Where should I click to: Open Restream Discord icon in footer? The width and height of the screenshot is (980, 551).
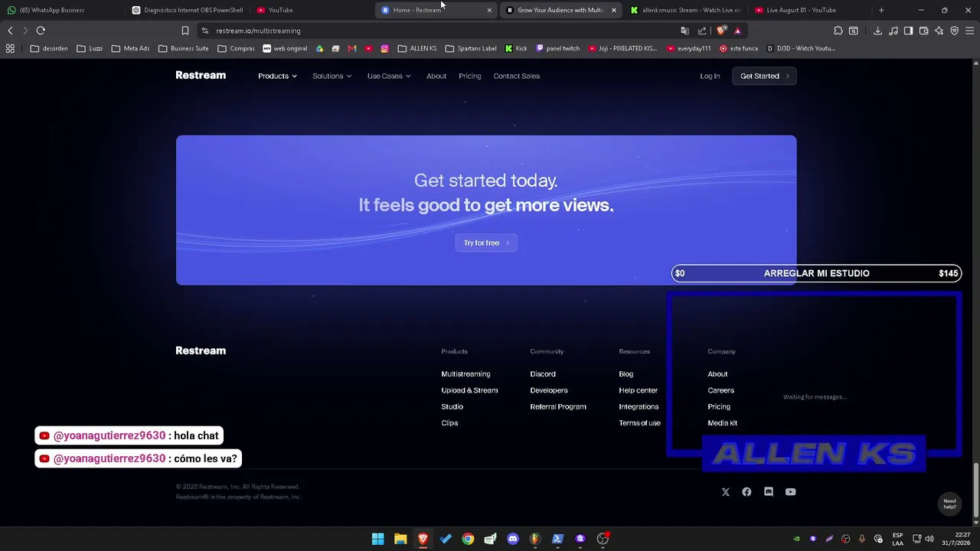pyautogui.click(x=769, y=492)
